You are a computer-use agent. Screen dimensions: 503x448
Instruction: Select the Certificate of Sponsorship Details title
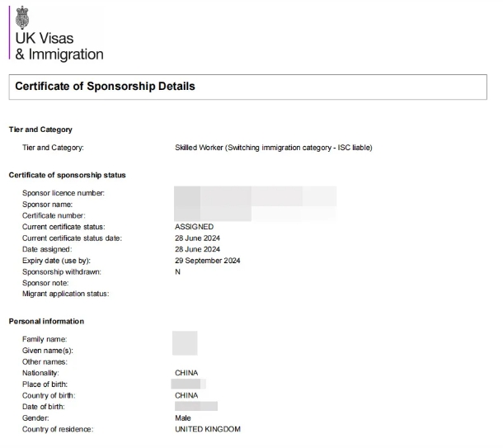tap(105, 86)
